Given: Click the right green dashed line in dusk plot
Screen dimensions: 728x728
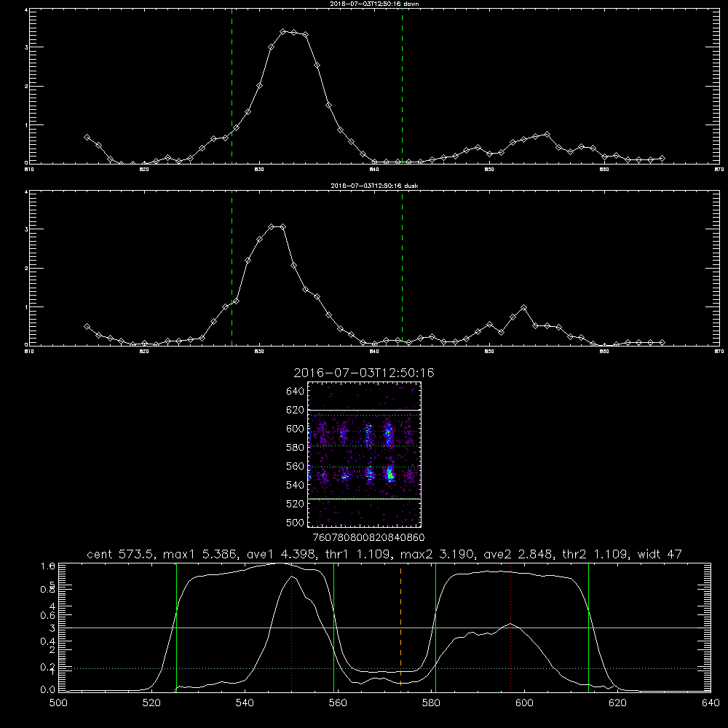Looking at the screenshot, I should click(402, 268).
